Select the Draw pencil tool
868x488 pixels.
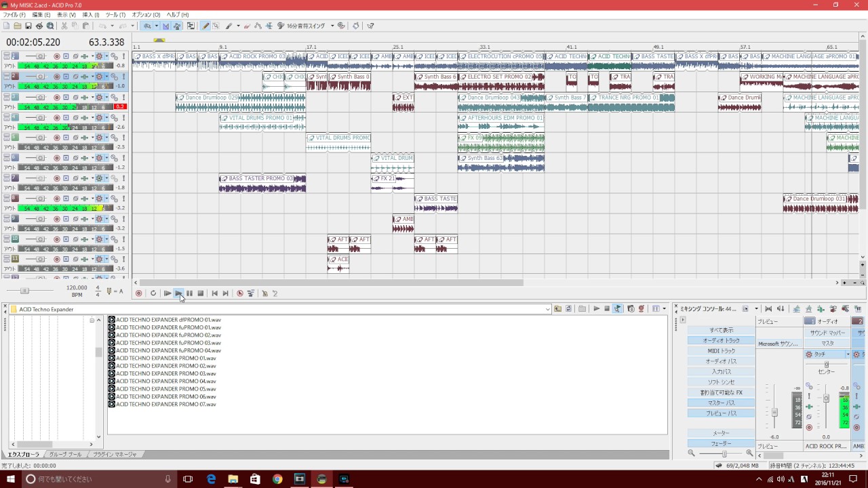pos(205,26)
